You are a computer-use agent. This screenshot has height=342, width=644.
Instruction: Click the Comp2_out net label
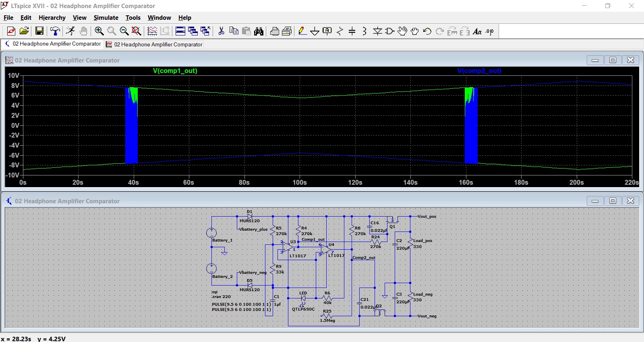click(x=364, y=258)
